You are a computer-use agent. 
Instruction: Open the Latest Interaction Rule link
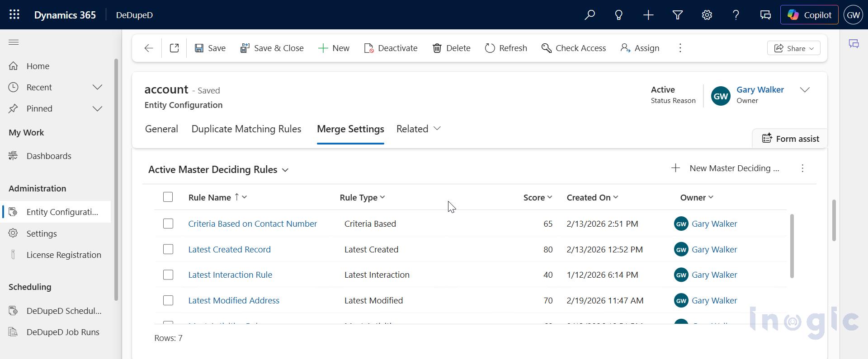coord(230,275)
